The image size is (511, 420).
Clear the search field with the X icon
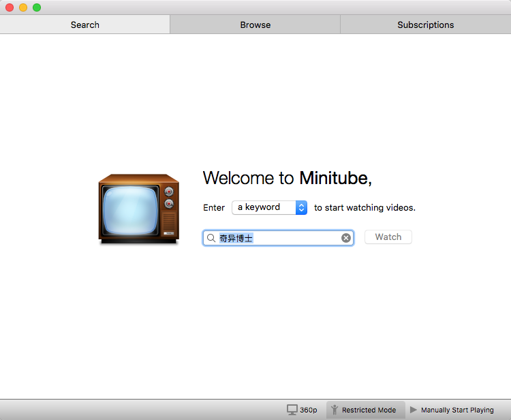click(x=345, y=238)
